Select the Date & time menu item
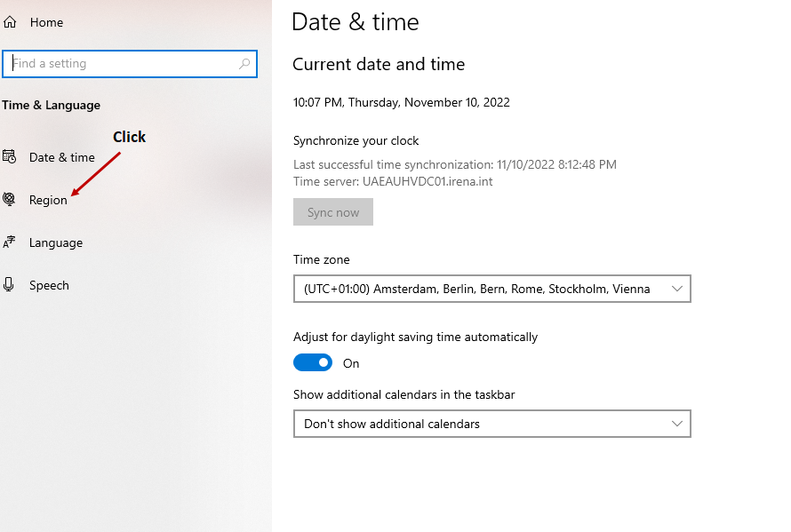791x532 pixels. (62, 157)
